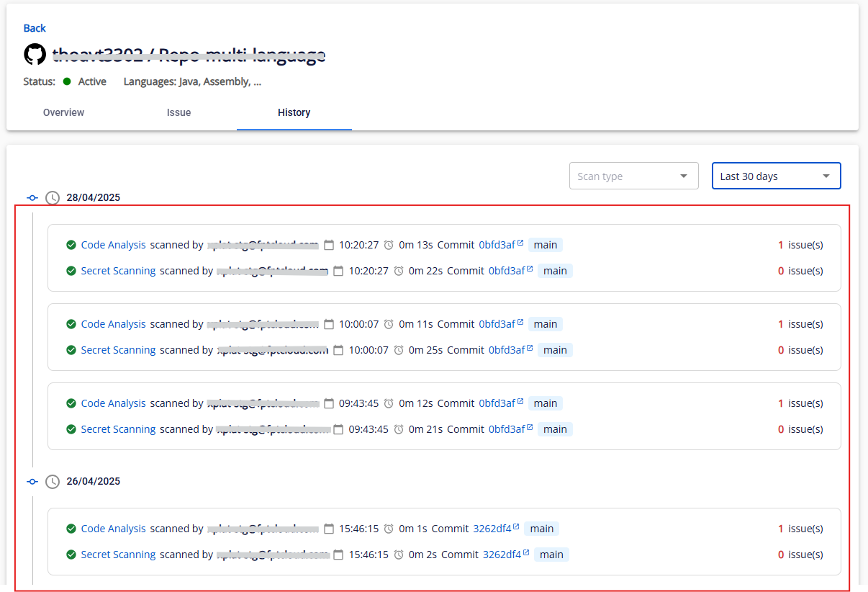Screen dimensions: 868x592
Task: Click the 1 issue(s) count in the 0m 13s row
Action: pyautogui.click(x=800, y=245)
